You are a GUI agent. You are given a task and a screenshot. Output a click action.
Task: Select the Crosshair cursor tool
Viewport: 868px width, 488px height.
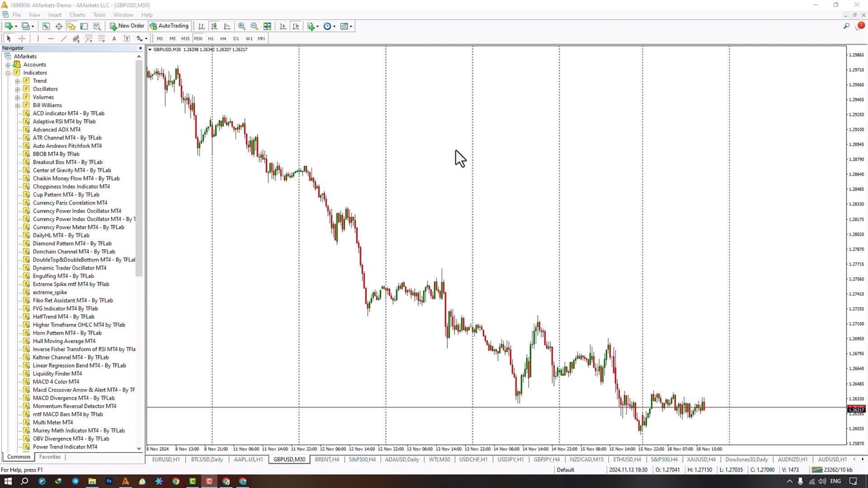click(22, 39)
